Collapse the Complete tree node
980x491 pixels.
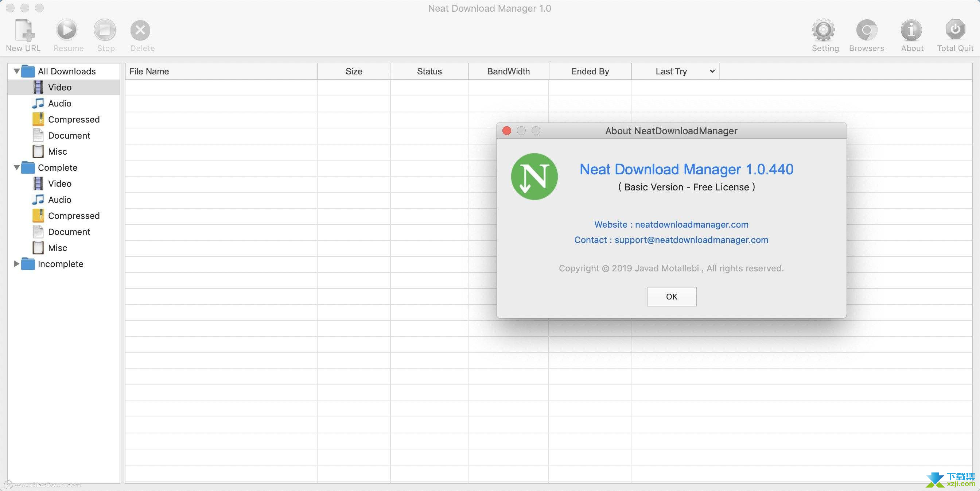(x=16, y=167)
